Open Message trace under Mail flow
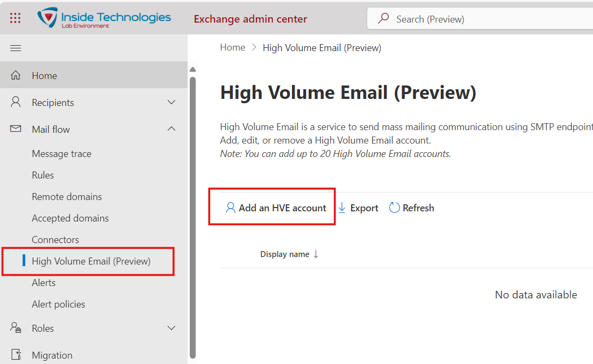Image resolution: width=593 pixels, height=364 pixels. (x=62, y=154)
